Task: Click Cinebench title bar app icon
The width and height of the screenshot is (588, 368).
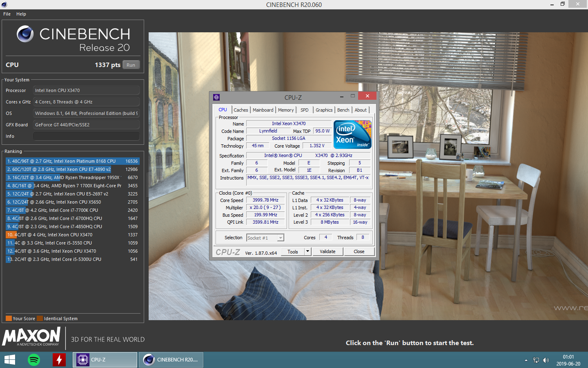Action: (x=4, y=4)
